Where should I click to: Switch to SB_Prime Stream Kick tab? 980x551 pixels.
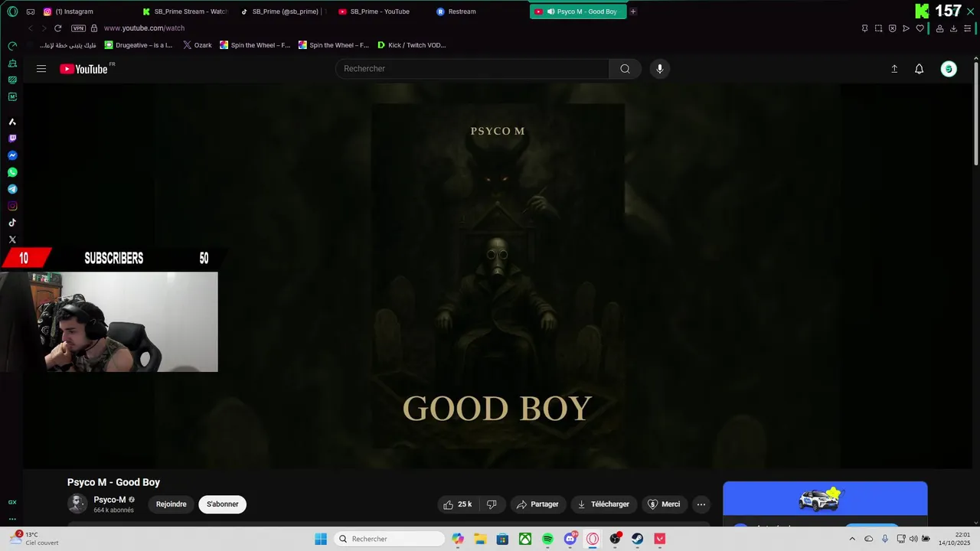(x=185, y=11)
